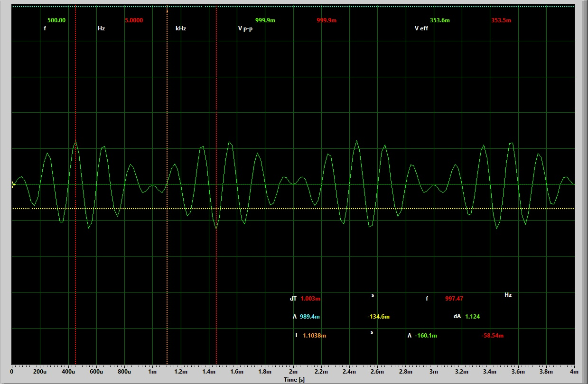Click the dA label

[457, 317]
